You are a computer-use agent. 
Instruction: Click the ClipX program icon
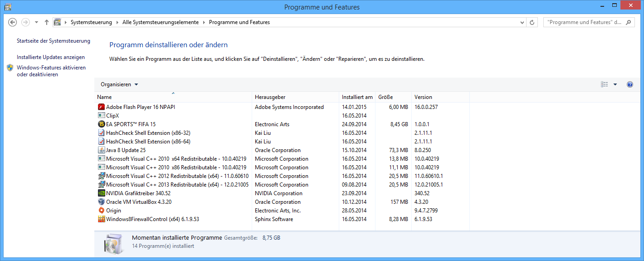pos(102,116)
